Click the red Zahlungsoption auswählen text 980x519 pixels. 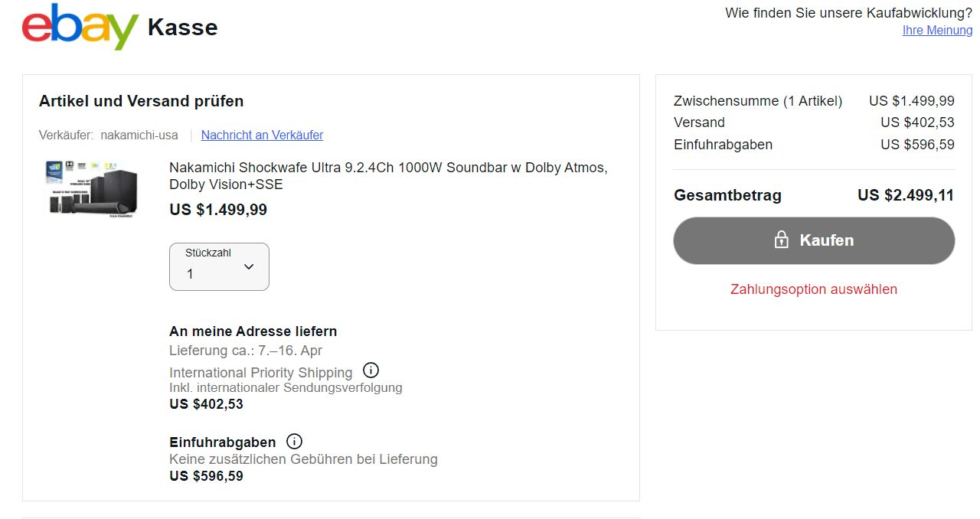[813, 289]
